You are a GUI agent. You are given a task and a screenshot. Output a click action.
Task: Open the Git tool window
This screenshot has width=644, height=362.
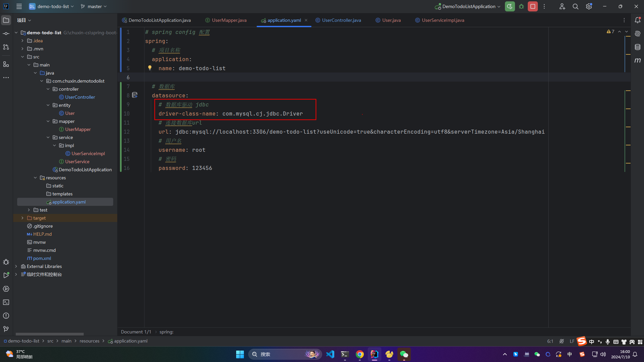tap(6, 329)
